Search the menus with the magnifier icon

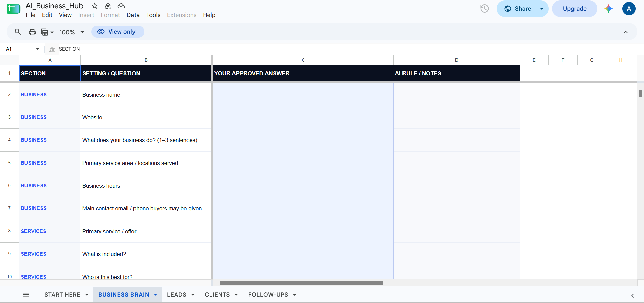[x=18, y=32]
